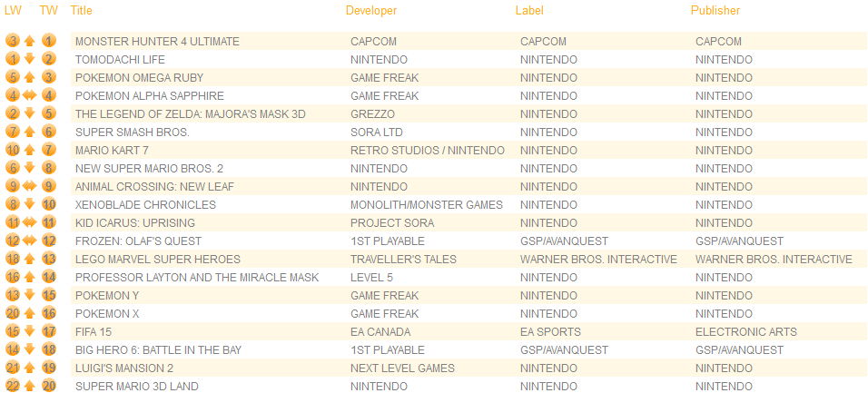Click the Warner Bros. Interactive label entry
This screenshot has width=868, height=393.
click(598, 259)
